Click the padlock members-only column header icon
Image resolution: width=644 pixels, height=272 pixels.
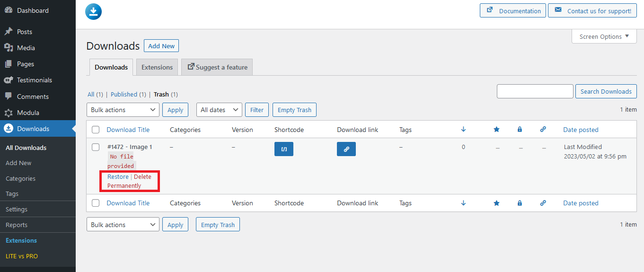tap(520, 130)
